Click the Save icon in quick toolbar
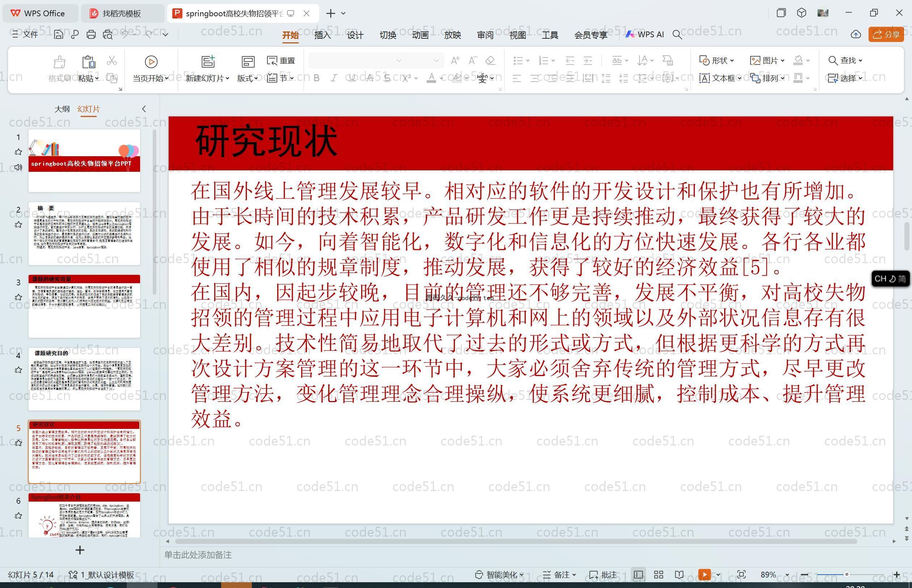 pos(58,34)
